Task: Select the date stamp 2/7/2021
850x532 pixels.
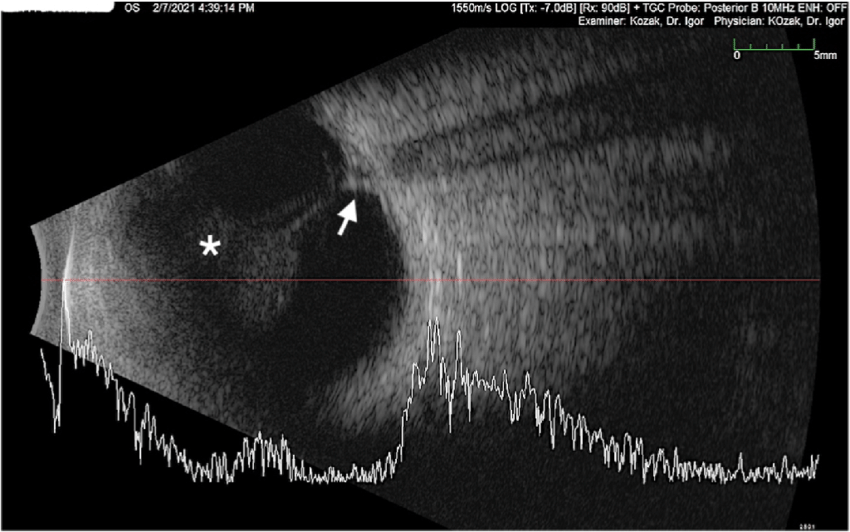Action: (173, 8)
